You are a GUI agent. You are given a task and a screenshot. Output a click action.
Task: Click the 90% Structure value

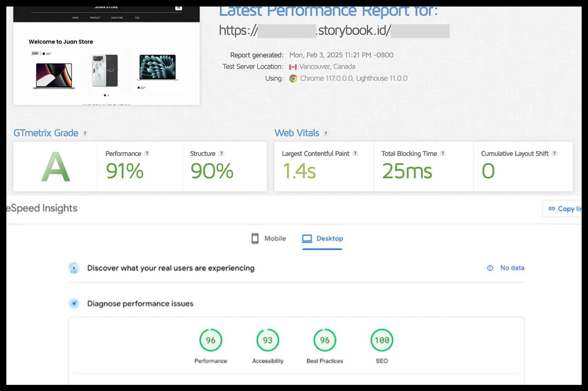[x=212, y=171]
